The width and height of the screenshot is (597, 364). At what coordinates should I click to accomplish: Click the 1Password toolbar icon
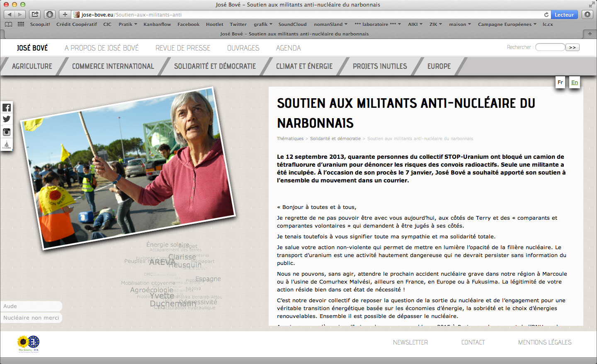pos(50,15)
